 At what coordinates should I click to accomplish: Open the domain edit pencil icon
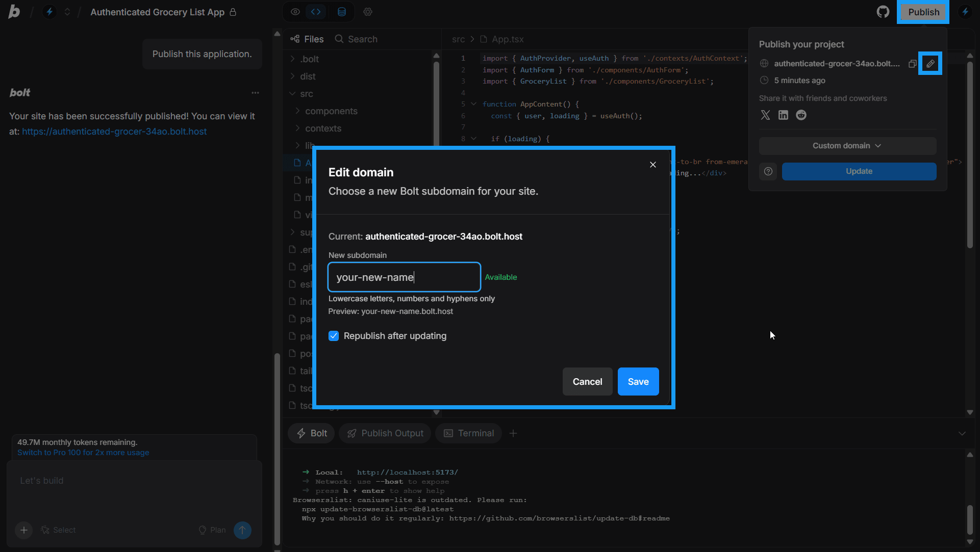[931, 63]
